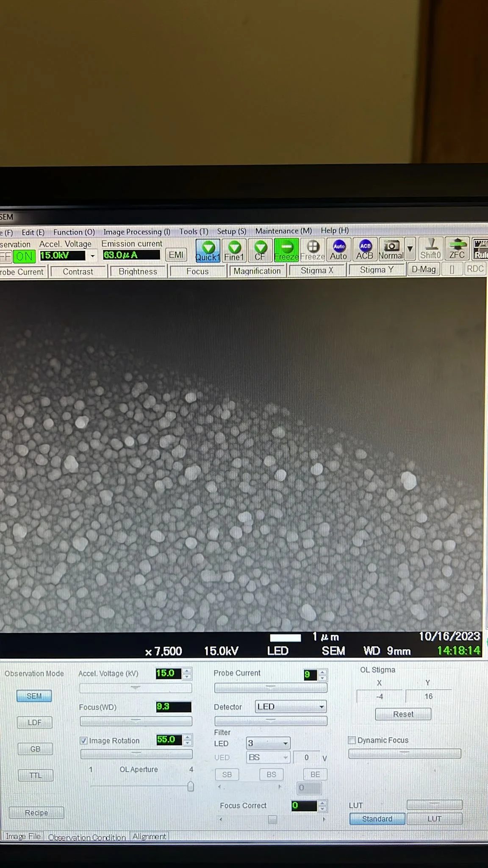Click the EMI button
The height and width of the screenshot is (868, 488).
pyautogui.click(x=176, y=255)
